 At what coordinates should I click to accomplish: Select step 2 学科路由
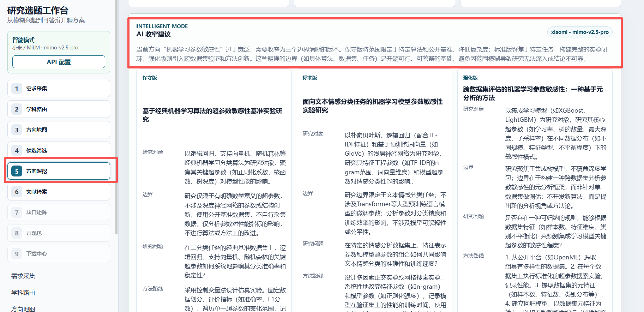click(x=59, y=109)
